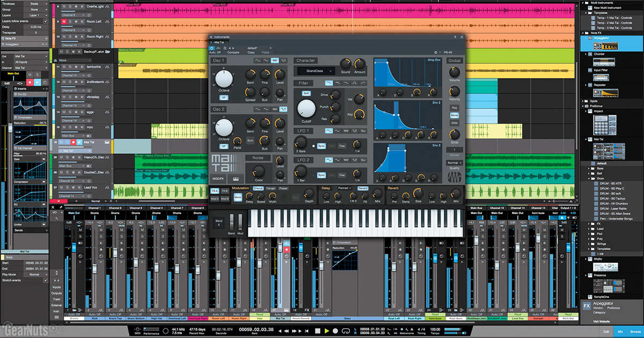Choose the first low-pass filter type icon

328,83
